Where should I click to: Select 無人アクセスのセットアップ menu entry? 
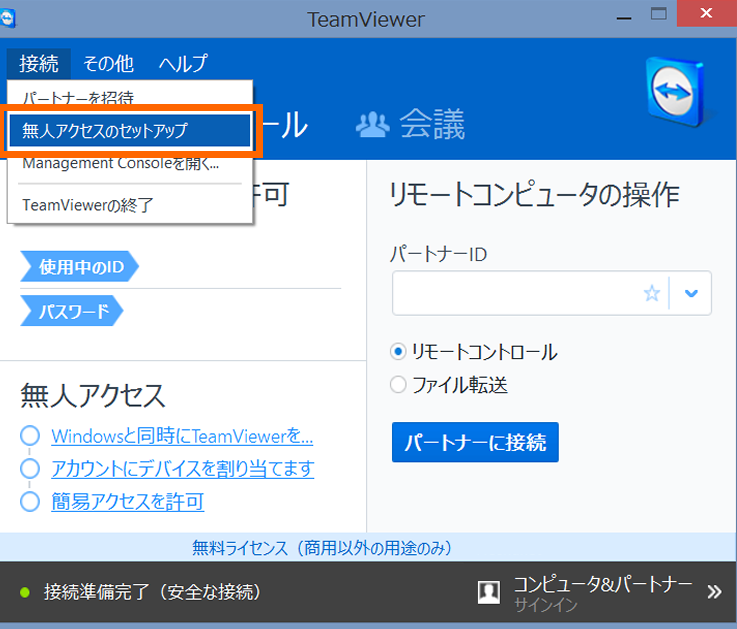pyautogui.click(x=130, y=131)
